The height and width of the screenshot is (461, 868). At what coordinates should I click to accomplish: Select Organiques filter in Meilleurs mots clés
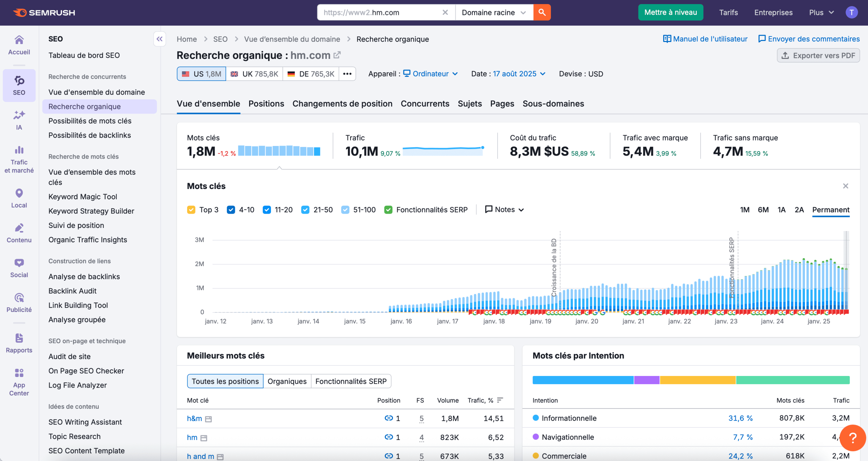(287, 381)
